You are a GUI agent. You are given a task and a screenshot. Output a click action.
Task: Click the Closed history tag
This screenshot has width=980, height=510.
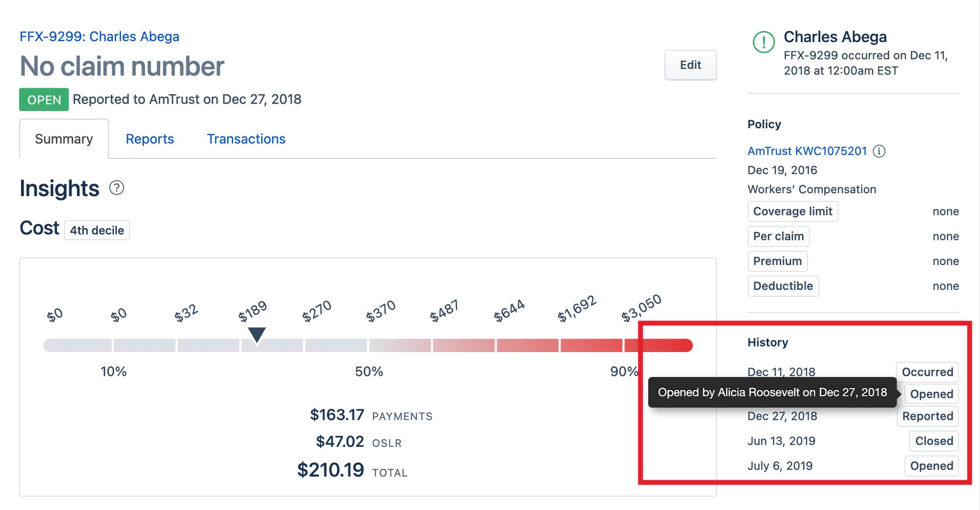[x=934, y=441]
